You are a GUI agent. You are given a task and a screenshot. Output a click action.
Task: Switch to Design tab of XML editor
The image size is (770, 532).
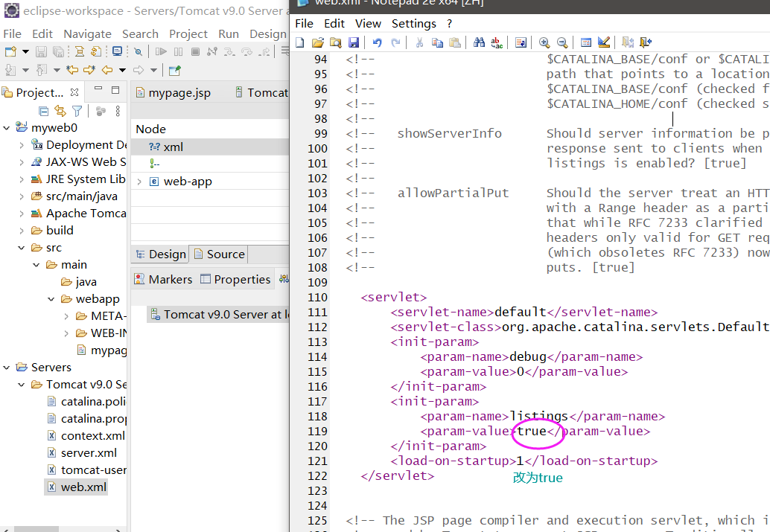(x=161, y=254)
